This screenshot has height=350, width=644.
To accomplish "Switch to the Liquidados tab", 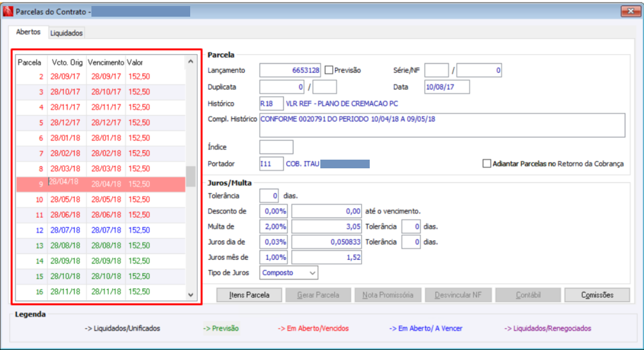I will [66, 33].
